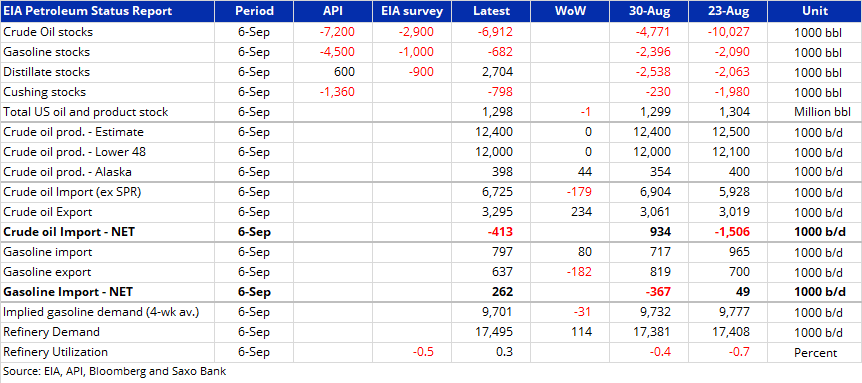The height and width of the screenshot is (383, 862).
Task: Click the bold Latest value 262
Action: [503, 292]
